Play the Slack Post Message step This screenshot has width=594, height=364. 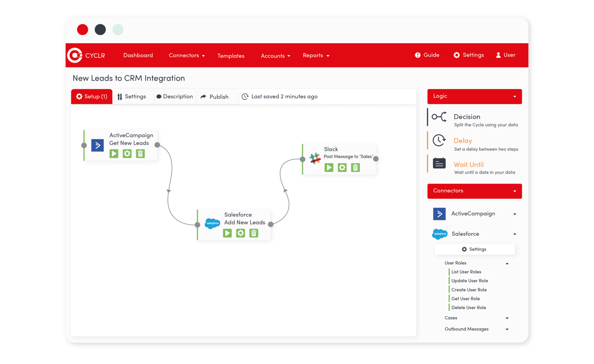[x=329, y=168]
